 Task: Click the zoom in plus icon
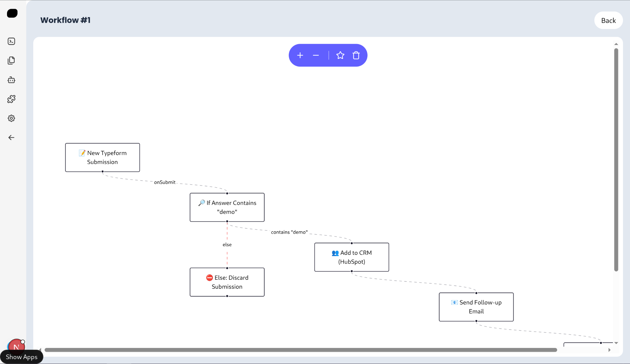point(300,55)
